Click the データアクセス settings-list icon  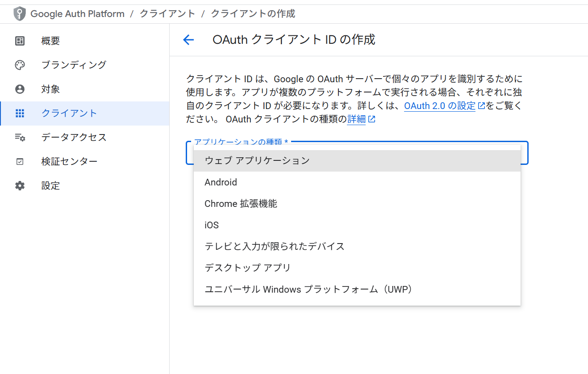click(20, 138)
